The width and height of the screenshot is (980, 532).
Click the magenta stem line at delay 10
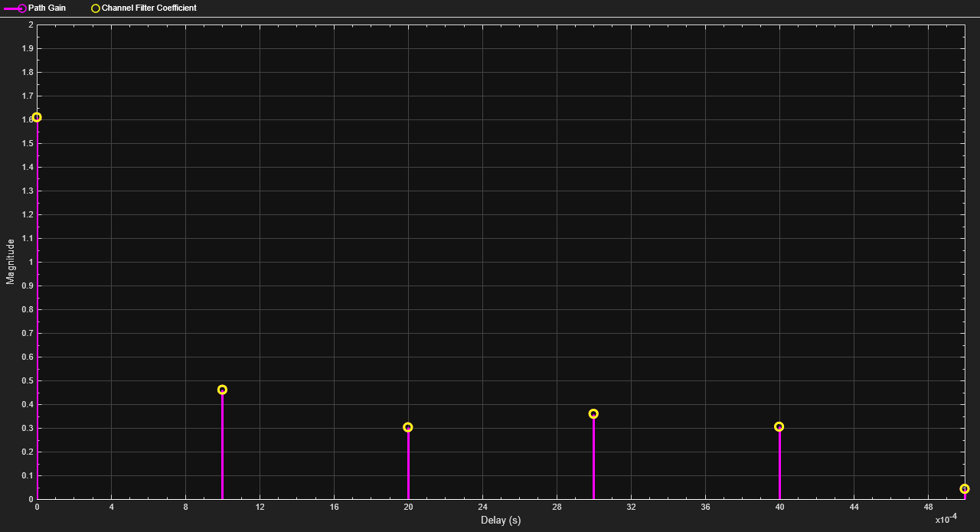point(222,448)
